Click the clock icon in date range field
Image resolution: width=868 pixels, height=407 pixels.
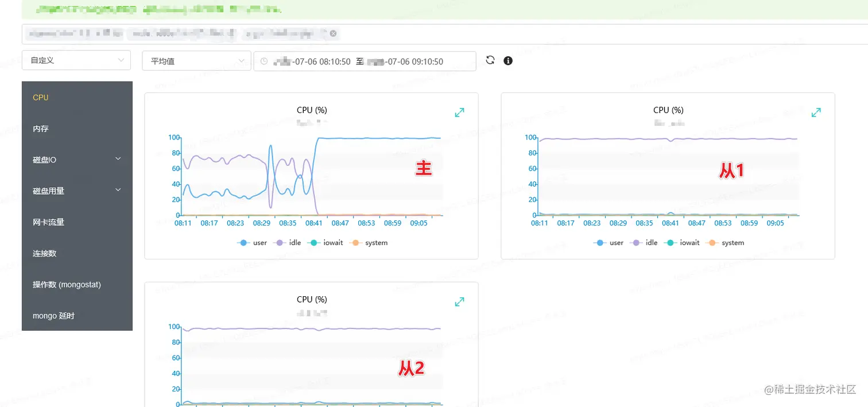[x=264, y=61]
